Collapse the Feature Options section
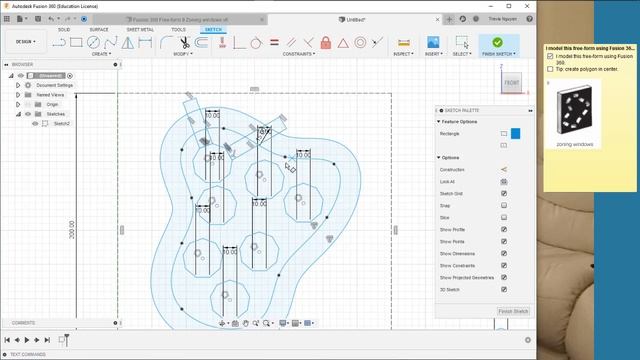This screenshot has width=640, height=360. click(439, 122)
